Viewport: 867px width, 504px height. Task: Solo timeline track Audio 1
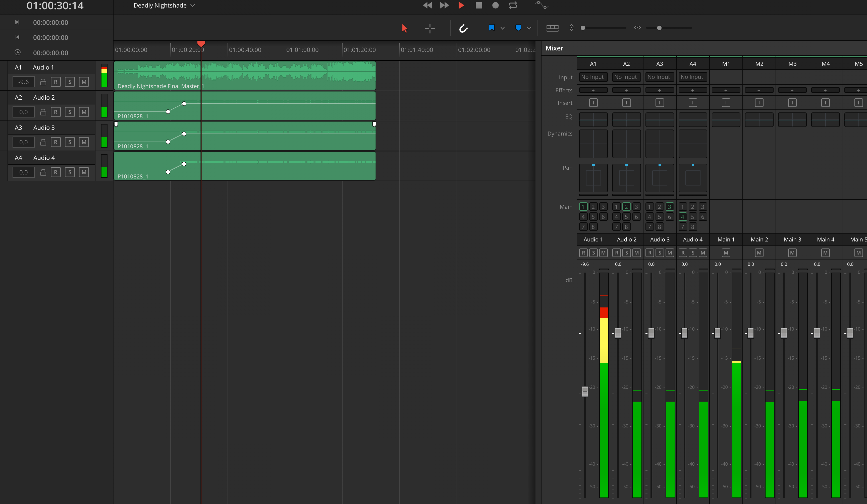70,82
